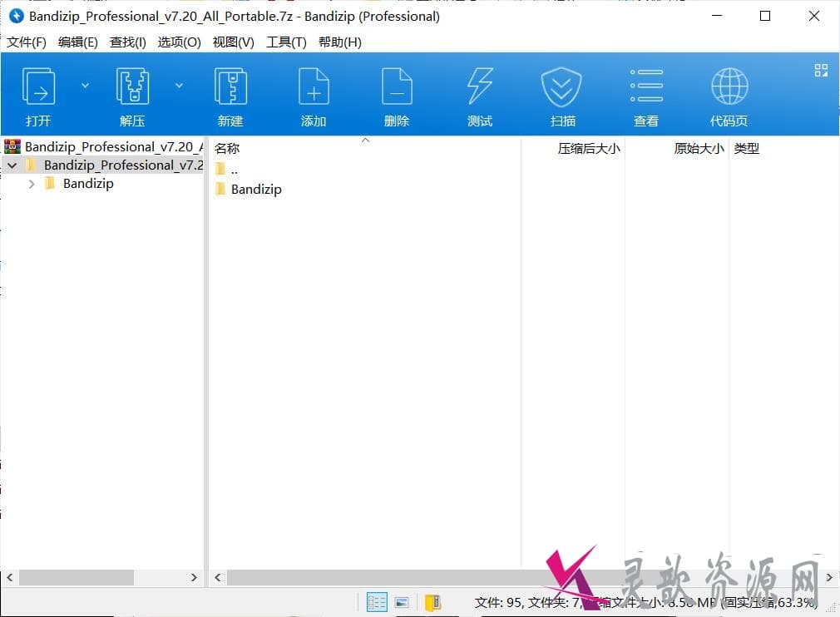Select the Bandizip_Professional_v7.2 folder in tree
Screen dimensions: 840x617
click(x=123, y=165)
